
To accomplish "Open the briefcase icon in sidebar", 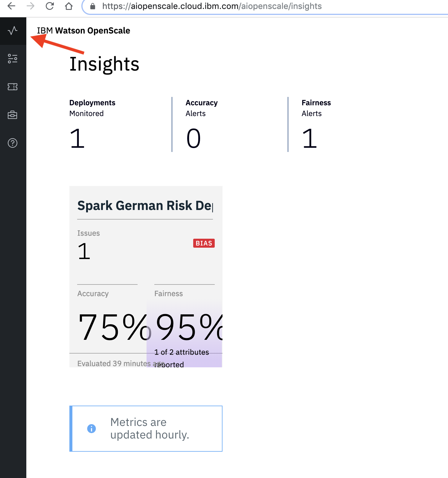I will (x=13, y=115).
